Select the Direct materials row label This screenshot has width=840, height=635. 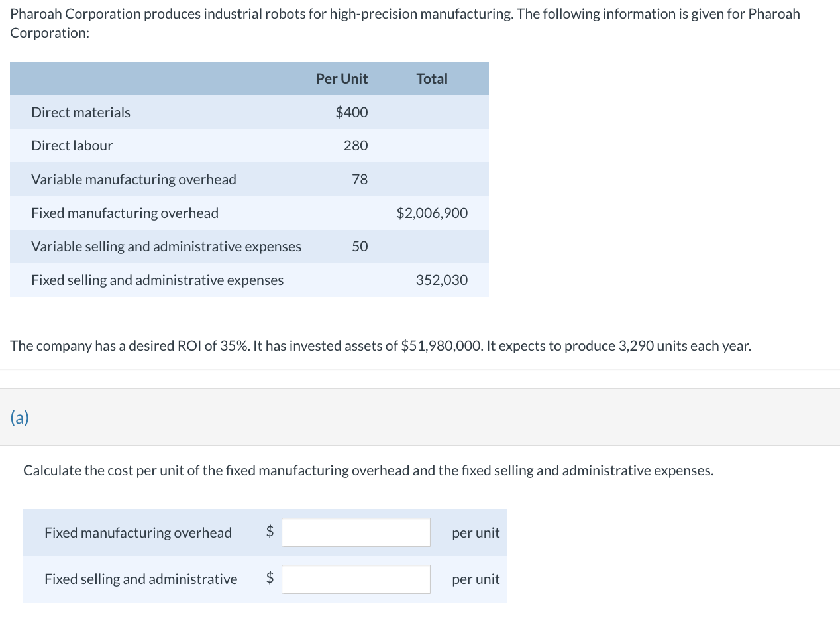[x=81, y=113]
